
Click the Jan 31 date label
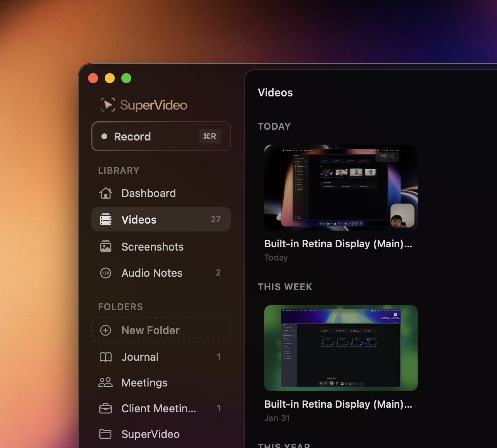coord(277,418)
